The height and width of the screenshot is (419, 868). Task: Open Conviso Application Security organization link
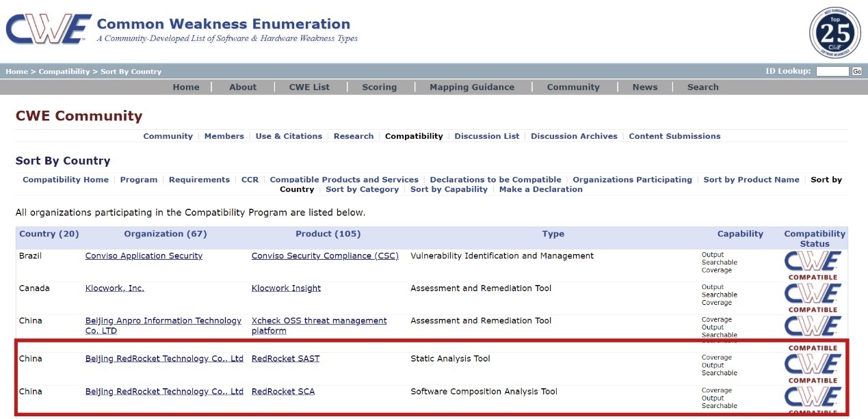(144, 256)
